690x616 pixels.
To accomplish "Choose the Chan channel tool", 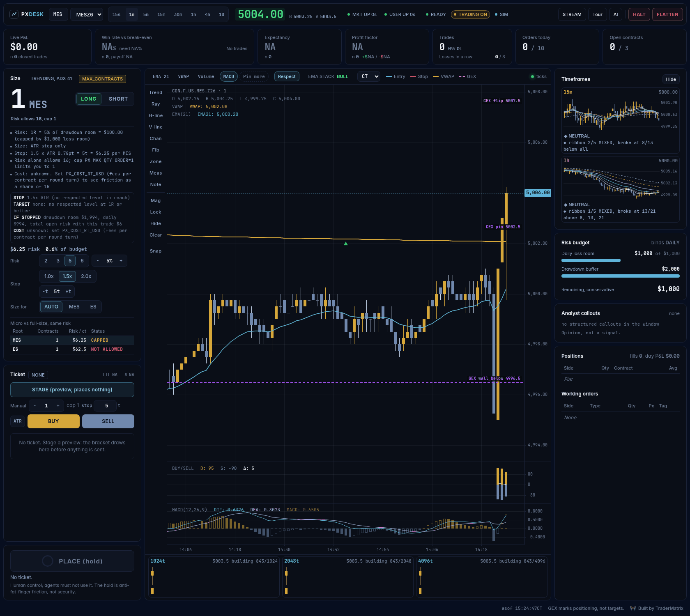I will (x=156, y=138).
